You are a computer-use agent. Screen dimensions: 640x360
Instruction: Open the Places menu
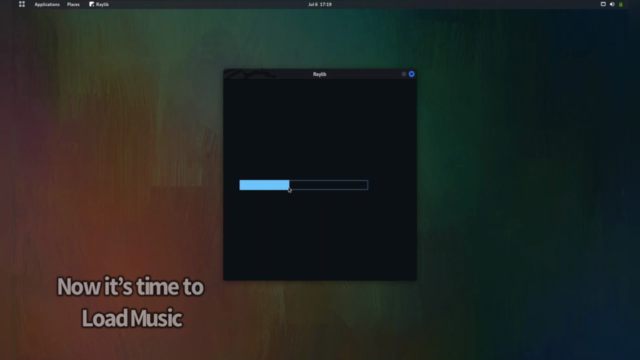tap(73, 4)
